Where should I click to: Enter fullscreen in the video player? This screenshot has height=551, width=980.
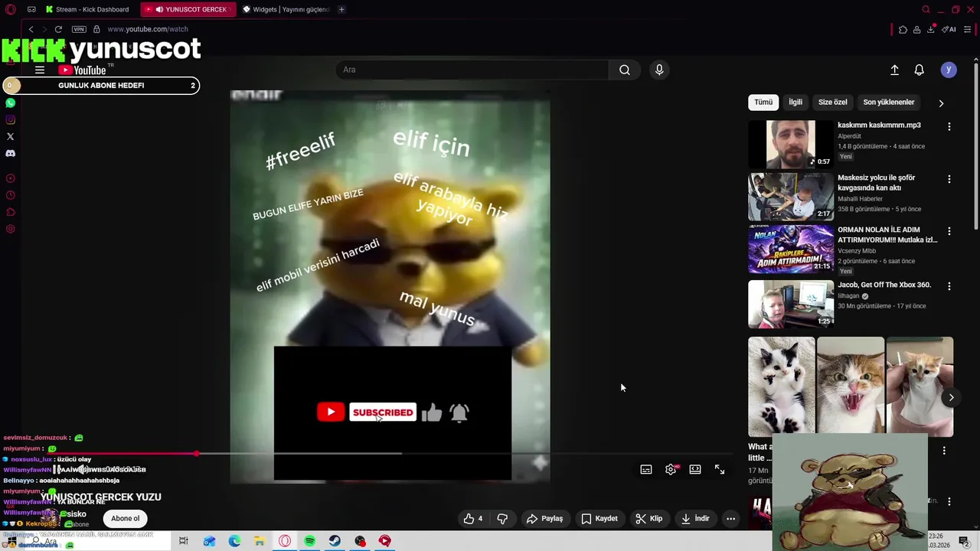pos(720,469)
